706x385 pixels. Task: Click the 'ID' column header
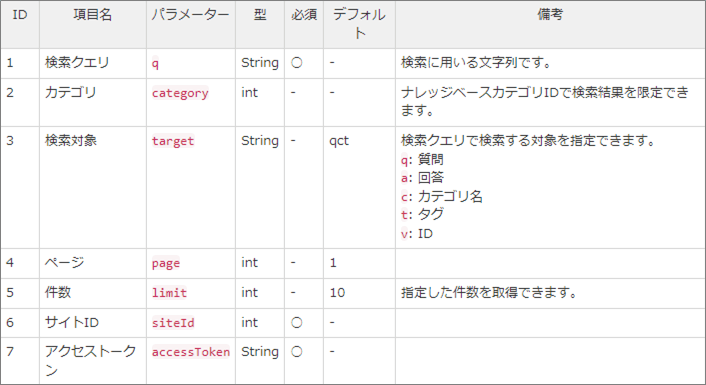click(20, 15)
